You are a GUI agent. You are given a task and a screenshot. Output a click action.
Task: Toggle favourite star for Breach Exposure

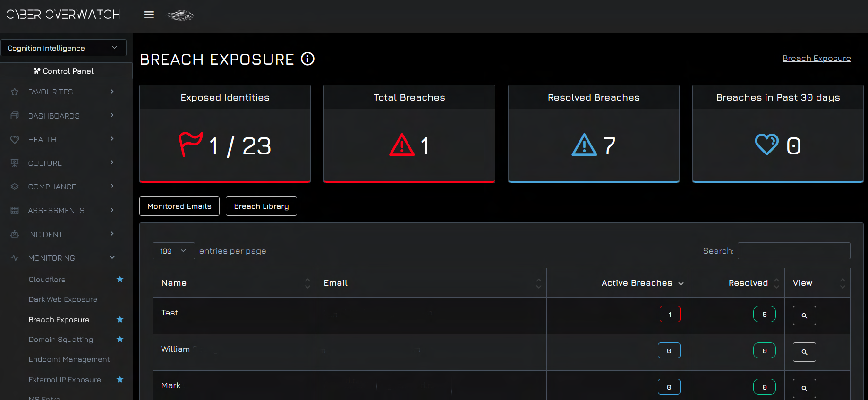point(120,319)
